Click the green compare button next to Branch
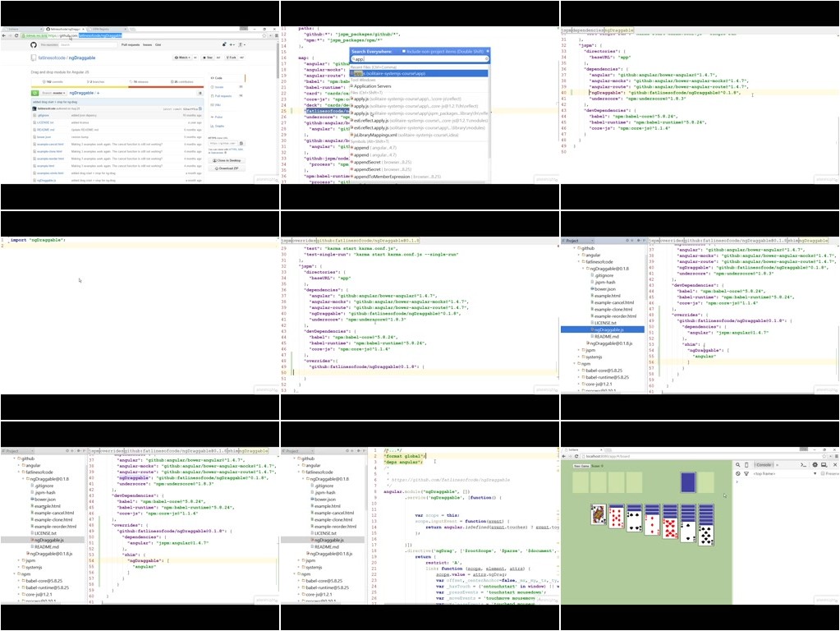840x631 pixels. 34,93
